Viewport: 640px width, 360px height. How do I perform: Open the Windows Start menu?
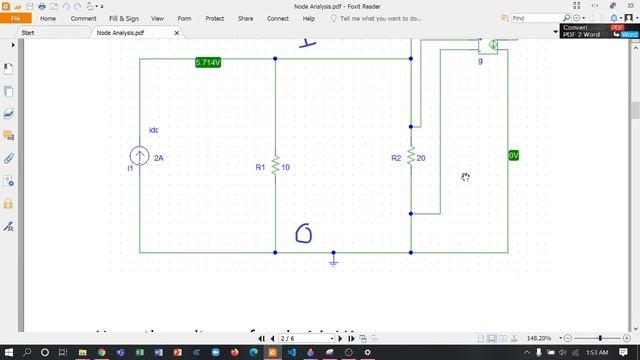click(9, 352)
